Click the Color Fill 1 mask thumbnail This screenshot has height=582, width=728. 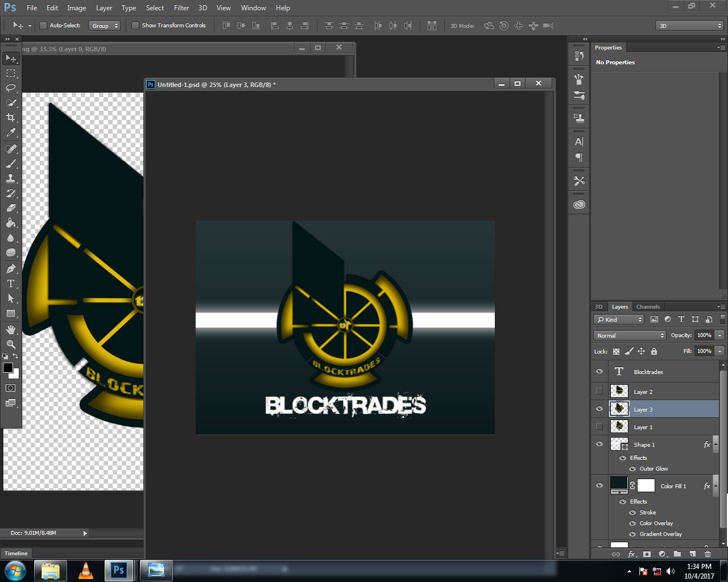point(646,485)
